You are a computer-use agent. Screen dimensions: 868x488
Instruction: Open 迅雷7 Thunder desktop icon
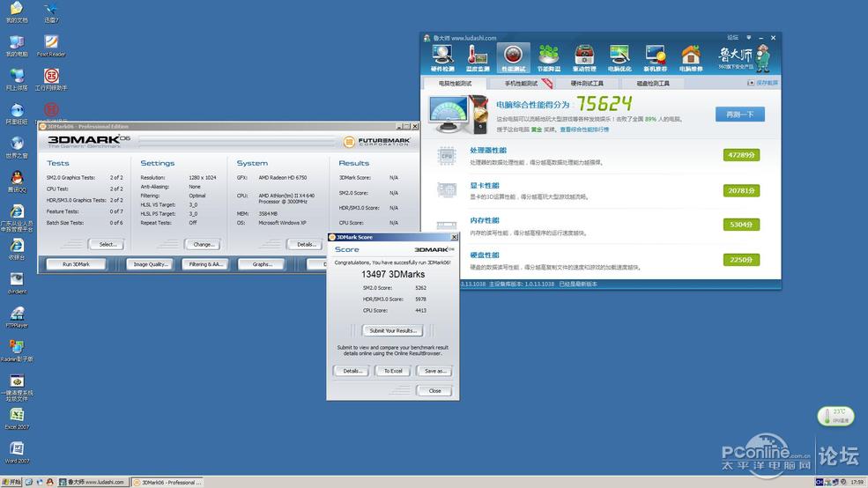(x=51, y=12)
